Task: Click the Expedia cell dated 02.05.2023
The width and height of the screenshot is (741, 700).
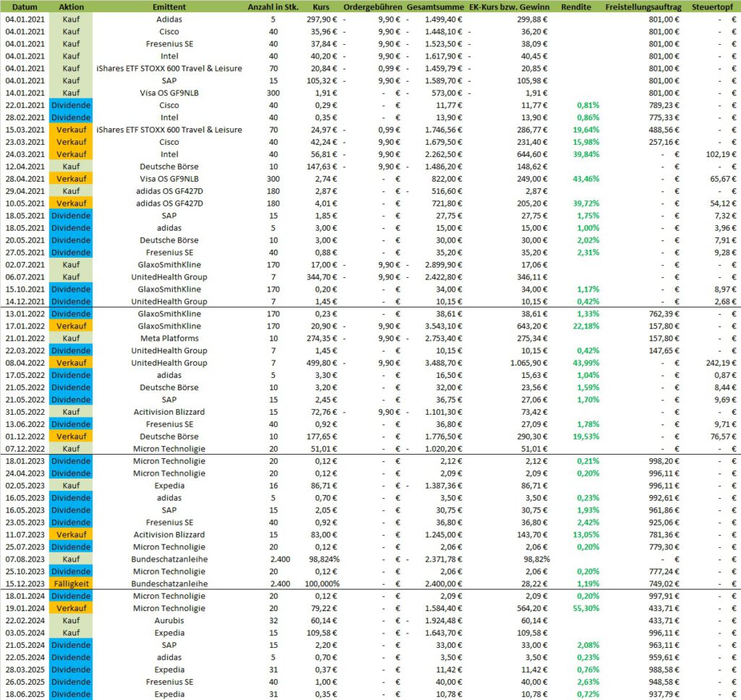Action: pos(169,486)
